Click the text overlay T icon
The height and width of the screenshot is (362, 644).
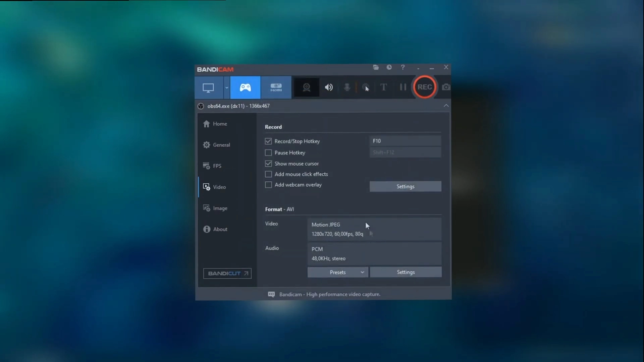tap(383, 87)
